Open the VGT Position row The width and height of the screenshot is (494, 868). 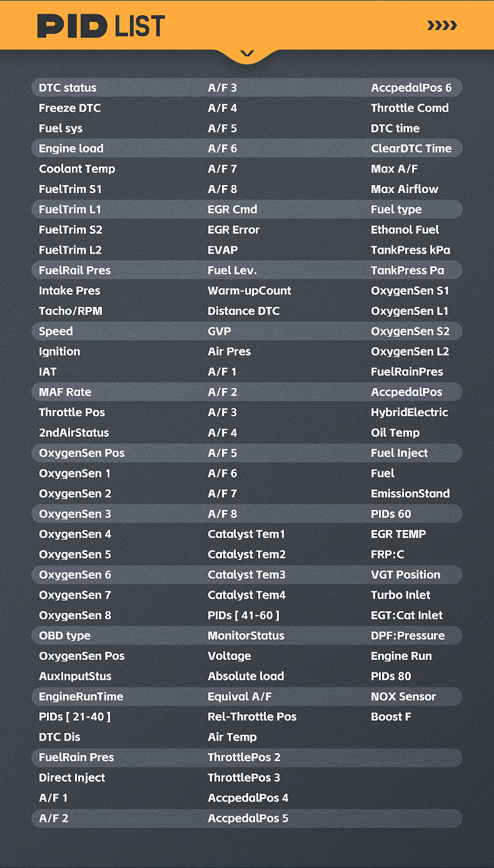(x=405, y=575)
